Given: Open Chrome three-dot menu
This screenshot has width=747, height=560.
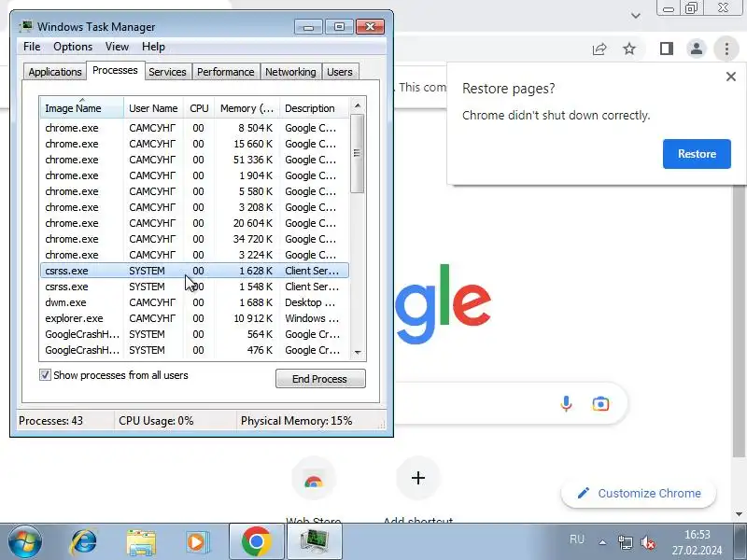Looking at the screenshot, I should click(726, 49).
